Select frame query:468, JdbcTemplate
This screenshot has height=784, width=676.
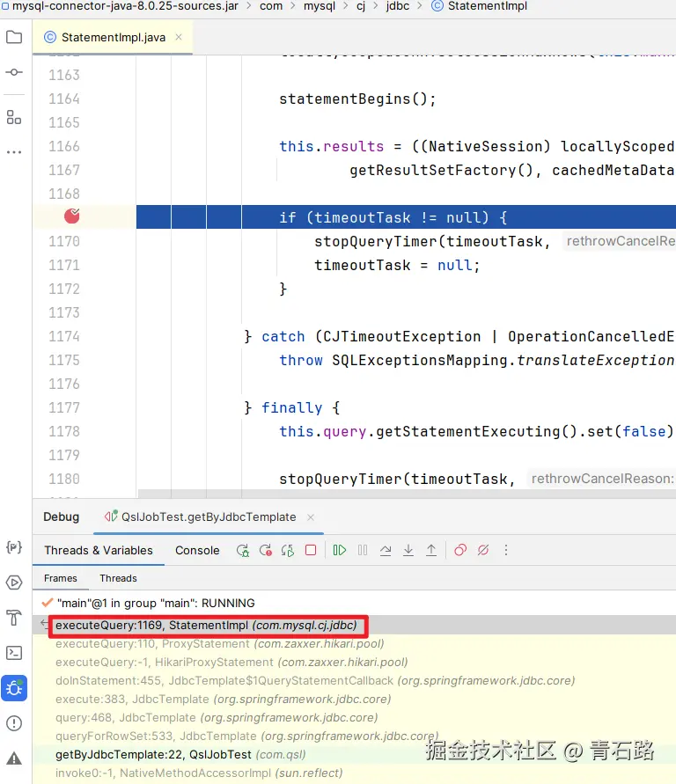click(354, 717)
